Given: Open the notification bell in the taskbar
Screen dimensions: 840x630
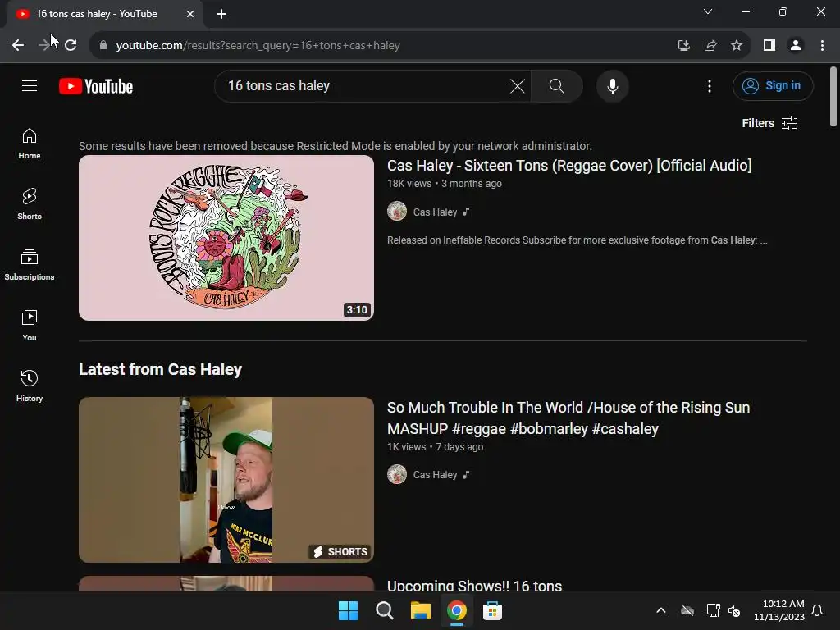Looking at the screenshot, I should (x=817, y=610).
